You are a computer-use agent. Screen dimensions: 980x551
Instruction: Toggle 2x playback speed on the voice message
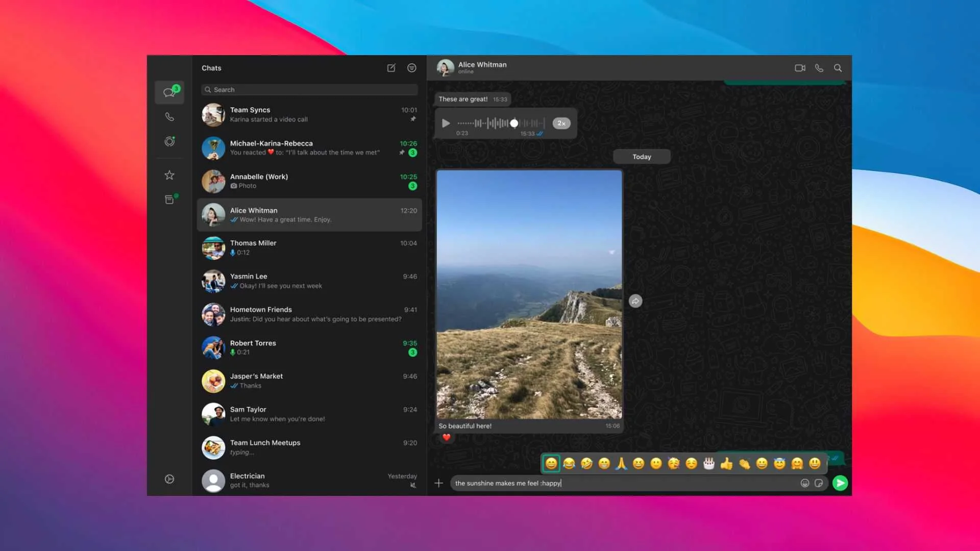pyautogui.click(x=561, y=123)
